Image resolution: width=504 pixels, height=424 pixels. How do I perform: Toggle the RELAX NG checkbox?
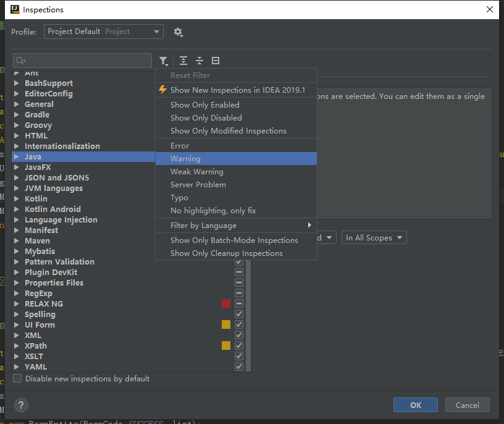tap(239, 303)
